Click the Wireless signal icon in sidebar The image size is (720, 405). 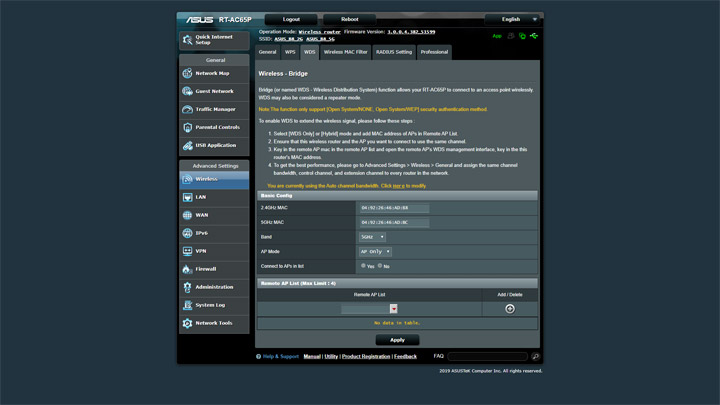[x=187, y=179]
